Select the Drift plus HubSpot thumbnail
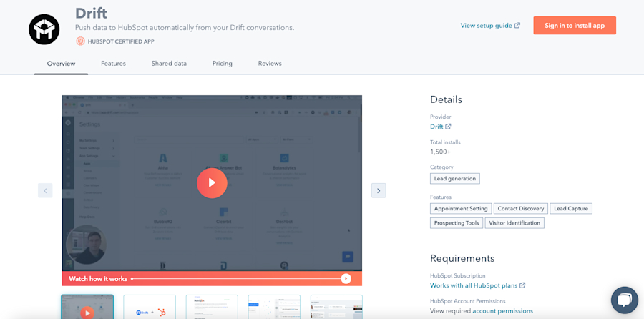Image resolution: width=644 pixels, height=319 pixels. tap(150, 307)
